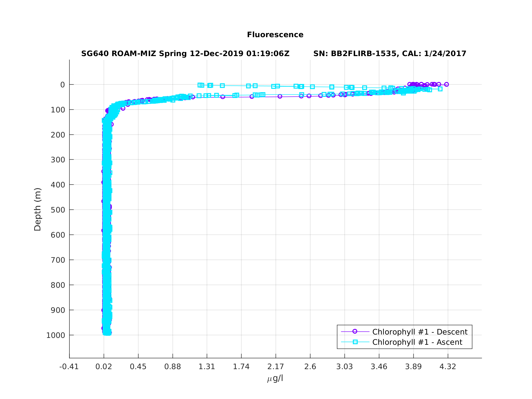532x399 pixels.
Task: Click the x-axis tick label '0.88'
Action: pyautogui.click(x=172, y=367)
